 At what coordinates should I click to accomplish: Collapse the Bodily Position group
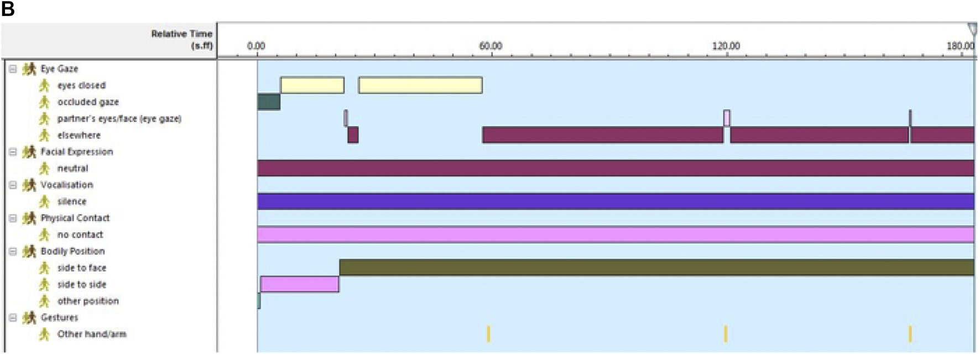[13, 252]
